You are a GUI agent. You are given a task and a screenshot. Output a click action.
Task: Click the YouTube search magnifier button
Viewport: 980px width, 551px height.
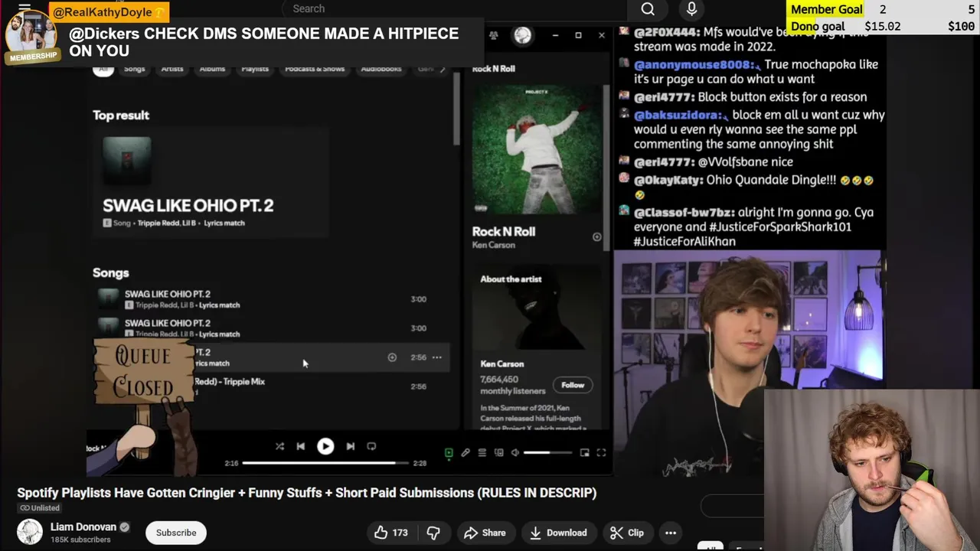tap(648, 9)
